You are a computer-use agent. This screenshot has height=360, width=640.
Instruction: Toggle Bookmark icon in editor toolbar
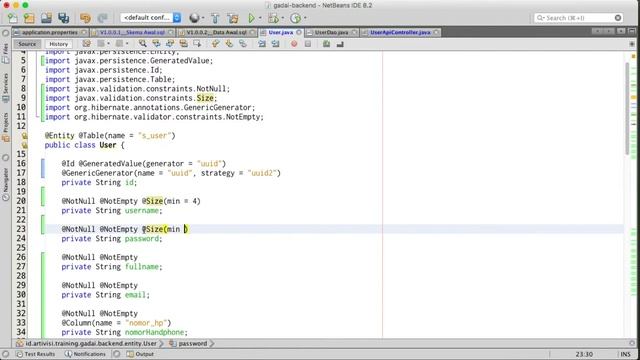pyautogui.click(x=243, y=44)
